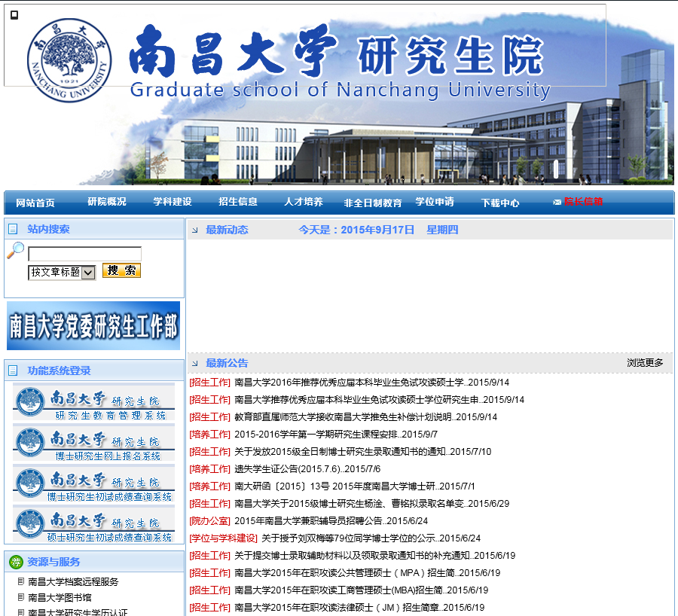
Task: Open 博士研究生初试成绩查询系统 banner
Action: (x=94, y=483)
